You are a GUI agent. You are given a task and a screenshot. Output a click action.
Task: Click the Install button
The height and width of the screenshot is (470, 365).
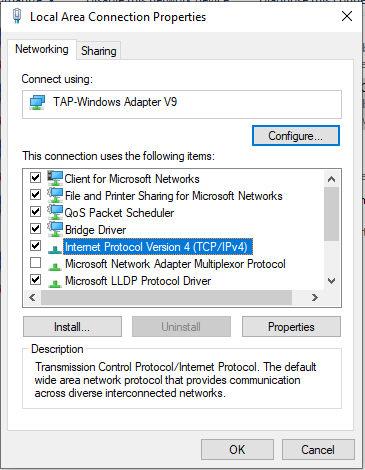pos(72,327)
